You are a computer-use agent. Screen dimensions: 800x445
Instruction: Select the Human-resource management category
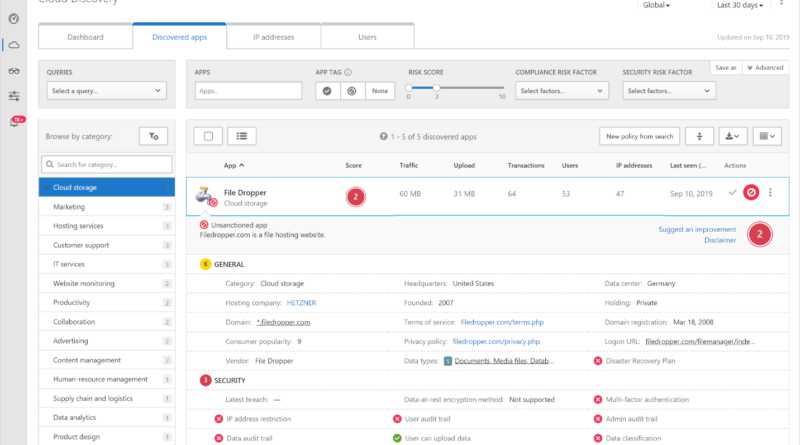click(107, 379)
